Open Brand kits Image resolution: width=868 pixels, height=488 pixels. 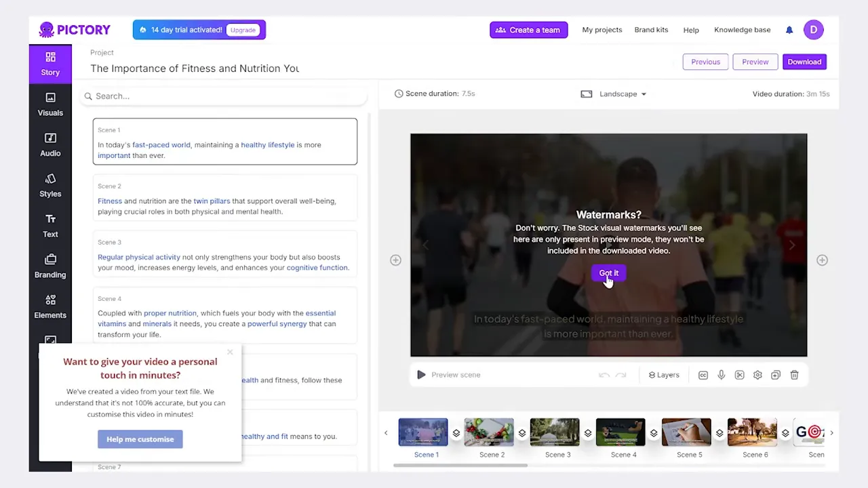[651, 30]
